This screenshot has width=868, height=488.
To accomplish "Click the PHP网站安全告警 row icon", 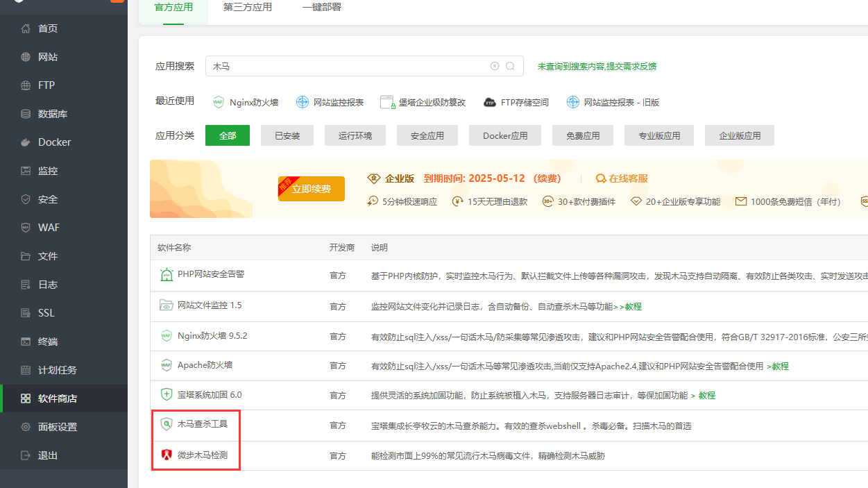I will (x=167, y=275).
